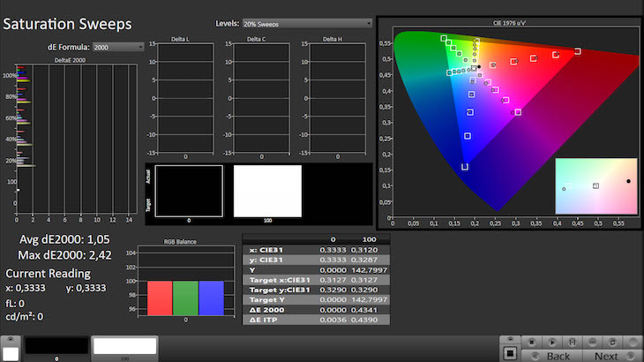Click the inset zoom chart inside CIE diagram
Screen dimensions: 644x362
pyautogui.click(x=595, y=186)
